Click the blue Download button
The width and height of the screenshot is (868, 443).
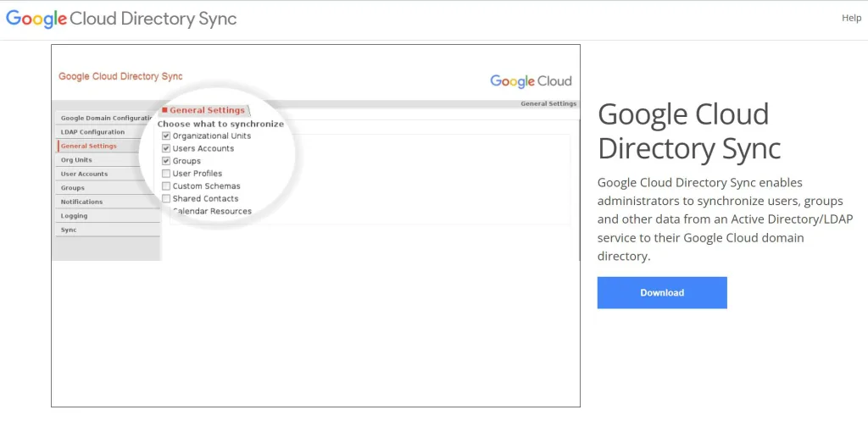(x=661, y=292)
